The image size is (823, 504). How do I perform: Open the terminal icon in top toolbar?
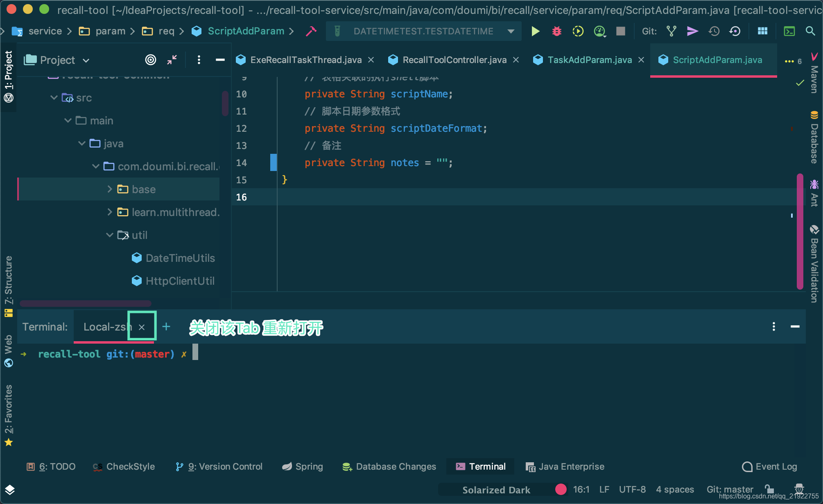(789, 31)
